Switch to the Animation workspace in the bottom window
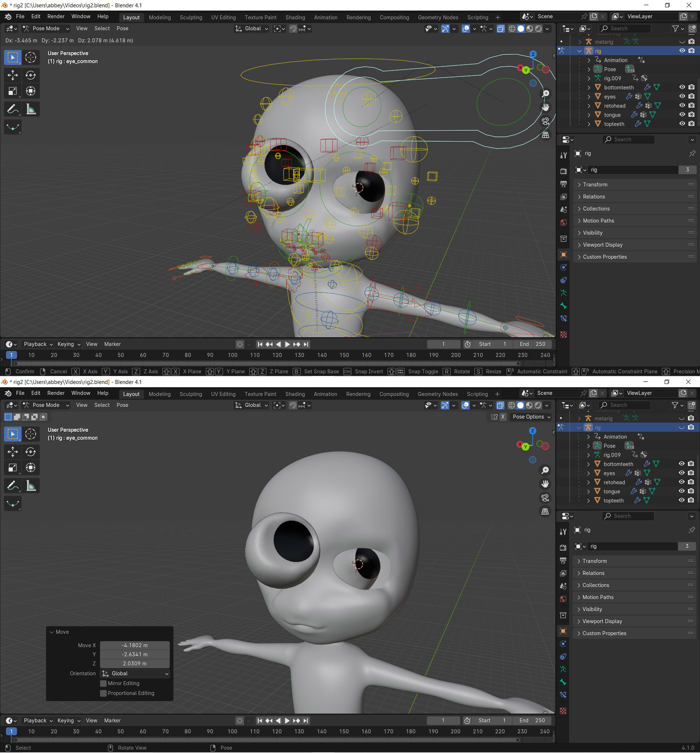The image size is (700, 753). click(325, 394)
